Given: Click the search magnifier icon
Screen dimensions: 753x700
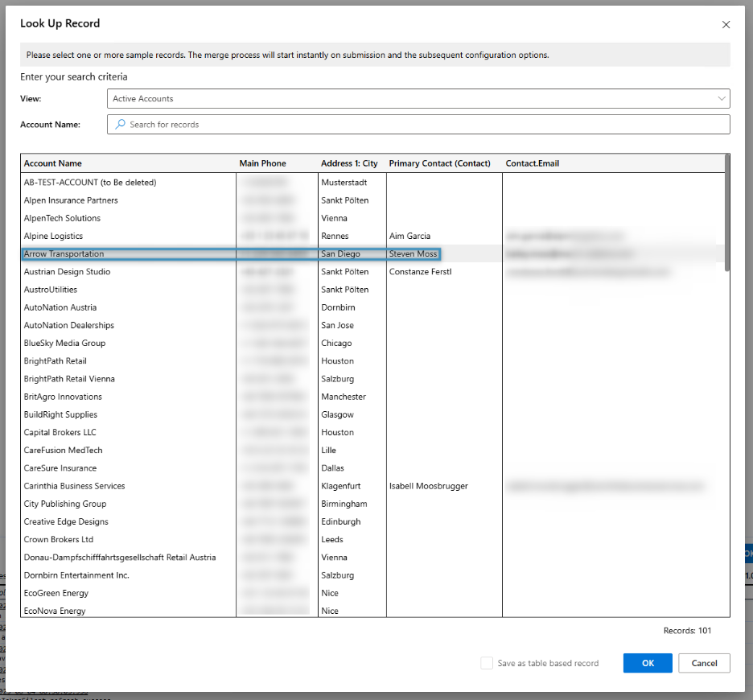Looking at the screenshot, I should coord(121,125).
